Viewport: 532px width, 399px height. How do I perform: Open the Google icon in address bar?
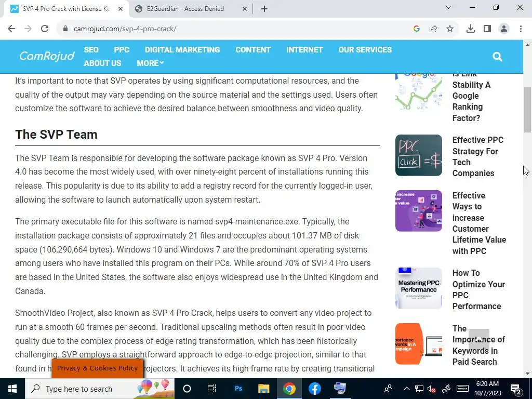(417, 29)
